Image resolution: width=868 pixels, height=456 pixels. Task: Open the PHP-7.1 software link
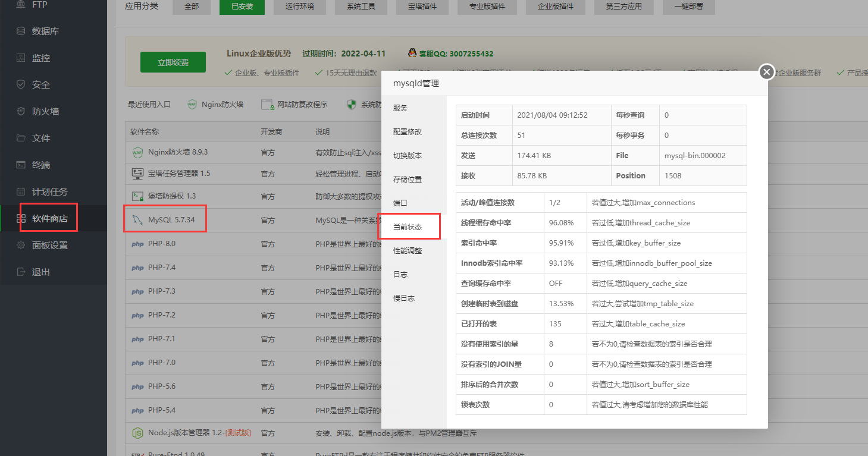[162, 339]
